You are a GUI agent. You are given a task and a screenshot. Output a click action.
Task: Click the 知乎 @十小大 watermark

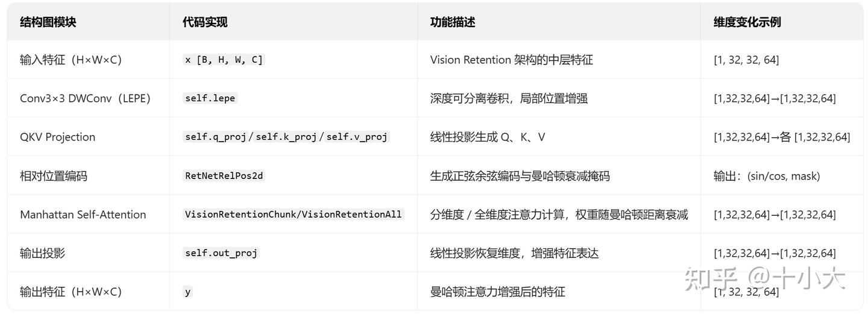point(764,278)
